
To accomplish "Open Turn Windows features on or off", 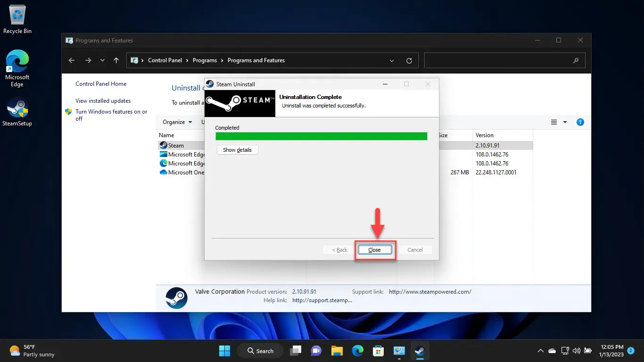I will click(111, 115).
